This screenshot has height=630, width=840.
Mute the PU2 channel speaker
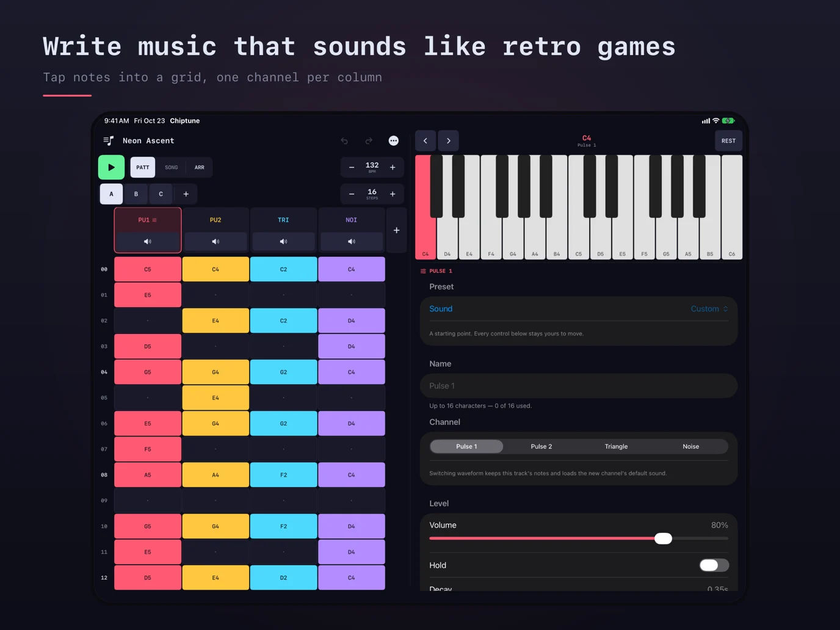(215, 242)
